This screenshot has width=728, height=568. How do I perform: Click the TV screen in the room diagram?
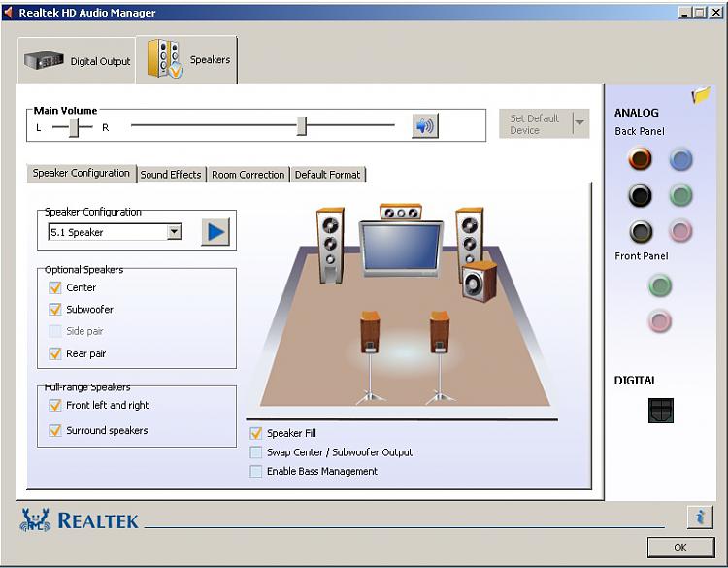pyautogui.click(x=401, y=247)
